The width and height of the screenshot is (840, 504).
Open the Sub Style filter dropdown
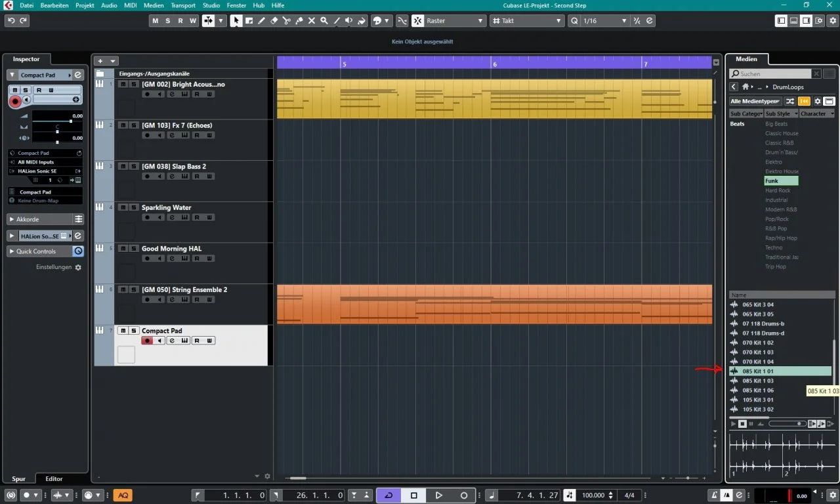(x=782, y=114)
